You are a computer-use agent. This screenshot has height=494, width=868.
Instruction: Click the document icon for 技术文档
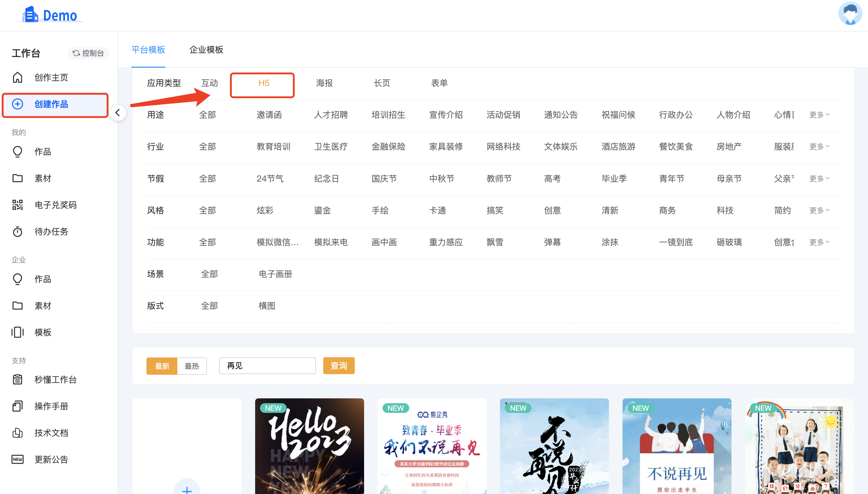18,433
